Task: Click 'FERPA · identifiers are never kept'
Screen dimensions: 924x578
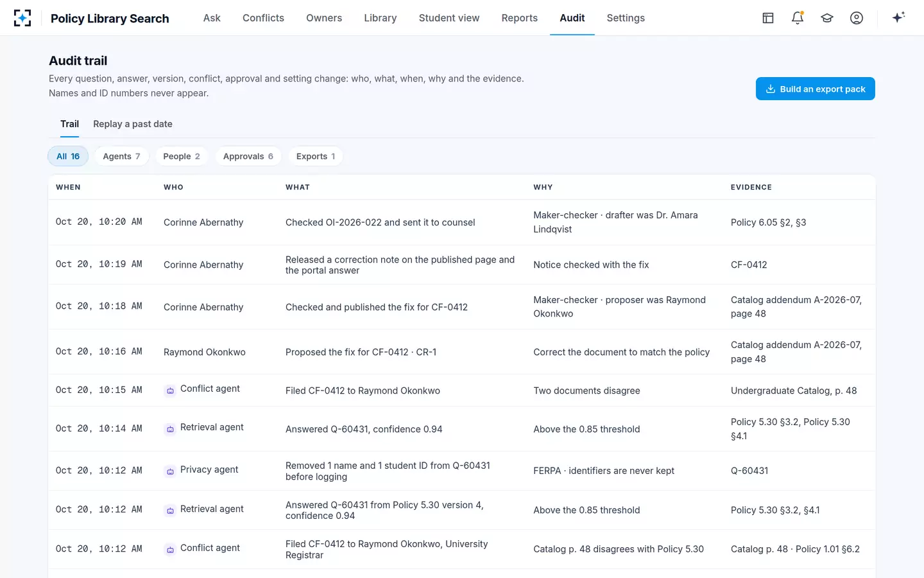Action: point(604,471)
